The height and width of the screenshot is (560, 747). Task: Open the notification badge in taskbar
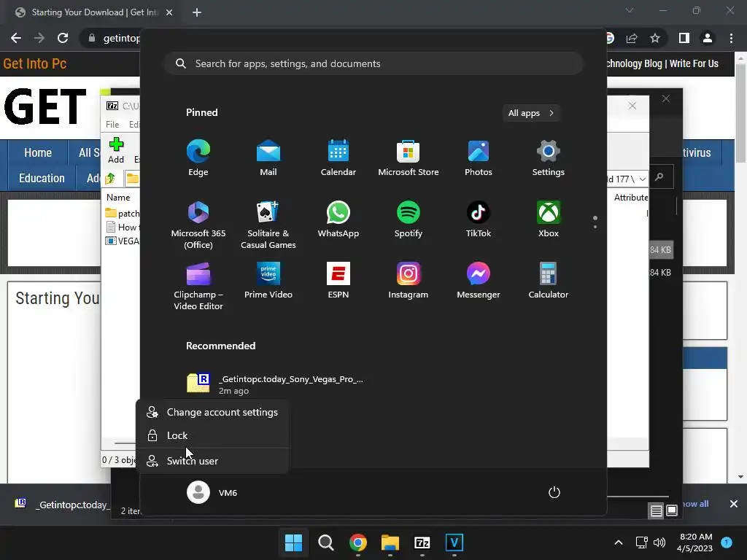pos(727,542)
